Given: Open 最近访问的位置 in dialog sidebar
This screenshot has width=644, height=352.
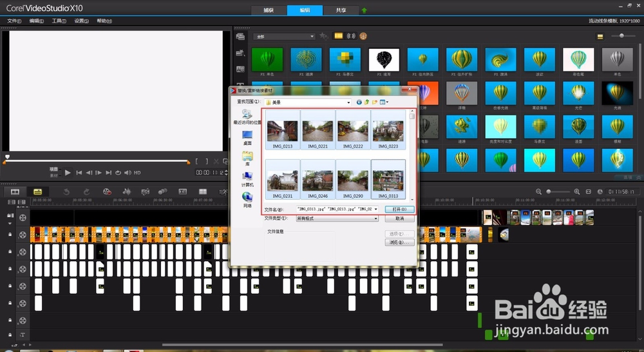Looking at the screenshot, I should click(x=247, y=117).
